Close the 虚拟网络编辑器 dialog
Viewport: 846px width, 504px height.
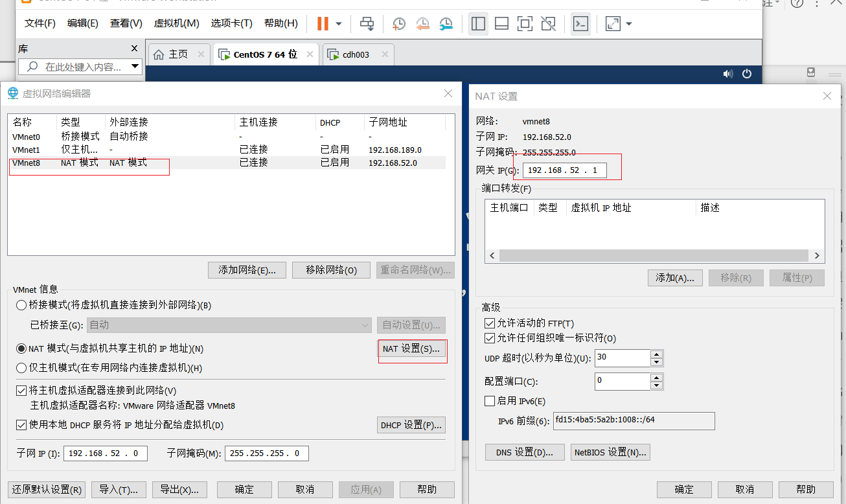click(x=448, y=94)
